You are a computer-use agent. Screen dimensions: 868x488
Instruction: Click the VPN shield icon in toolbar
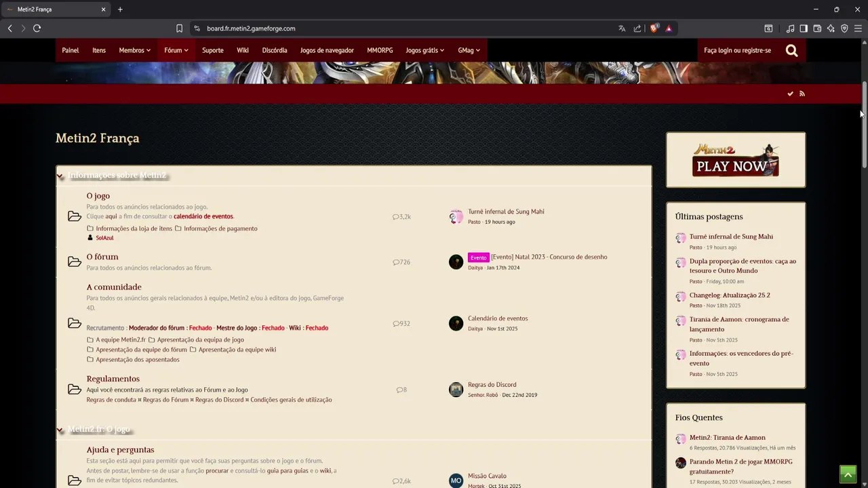[844, 28]
